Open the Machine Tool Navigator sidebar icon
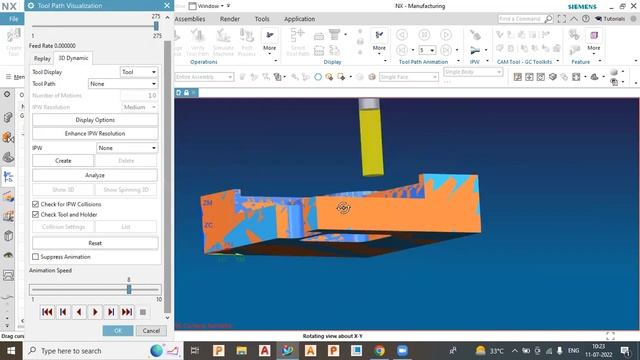Image resolution: width=640 pixels, height=360 pixels. click(x=8, y=196)
